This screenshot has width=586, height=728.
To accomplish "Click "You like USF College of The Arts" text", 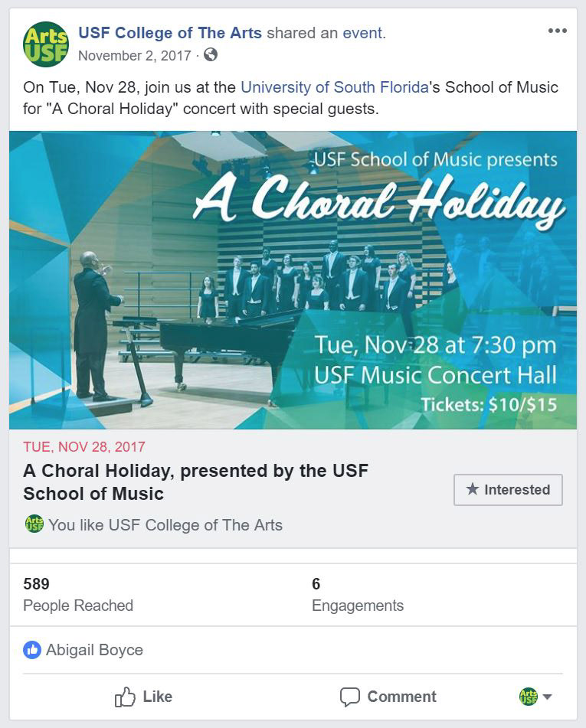I will (165, 525).
